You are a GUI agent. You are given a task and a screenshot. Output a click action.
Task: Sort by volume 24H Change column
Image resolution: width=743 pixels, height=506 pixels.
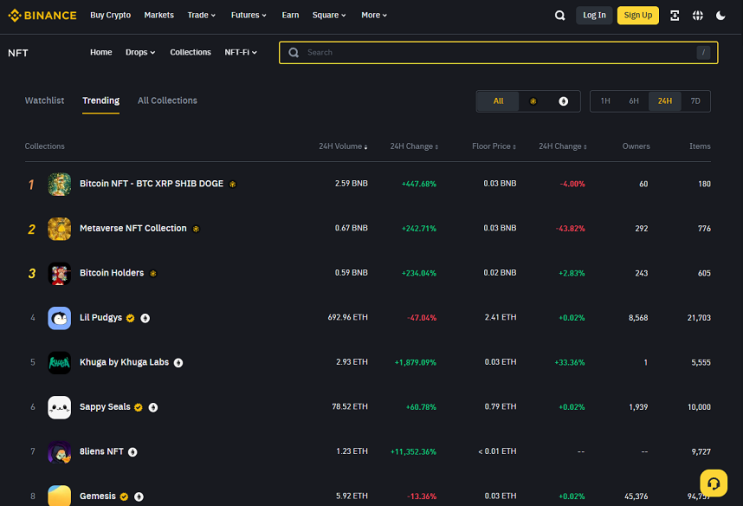coord(414,146)
